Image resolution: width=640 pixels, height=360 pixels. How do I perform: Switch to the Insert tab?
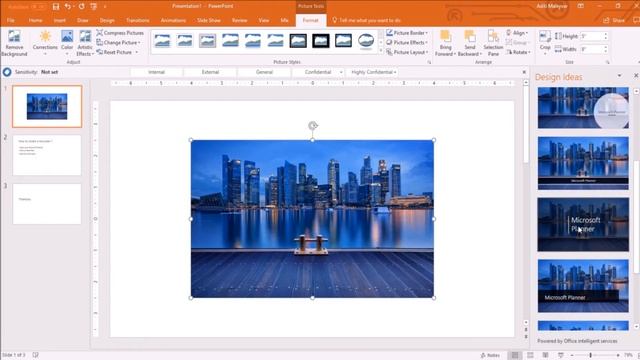point(60,20)
